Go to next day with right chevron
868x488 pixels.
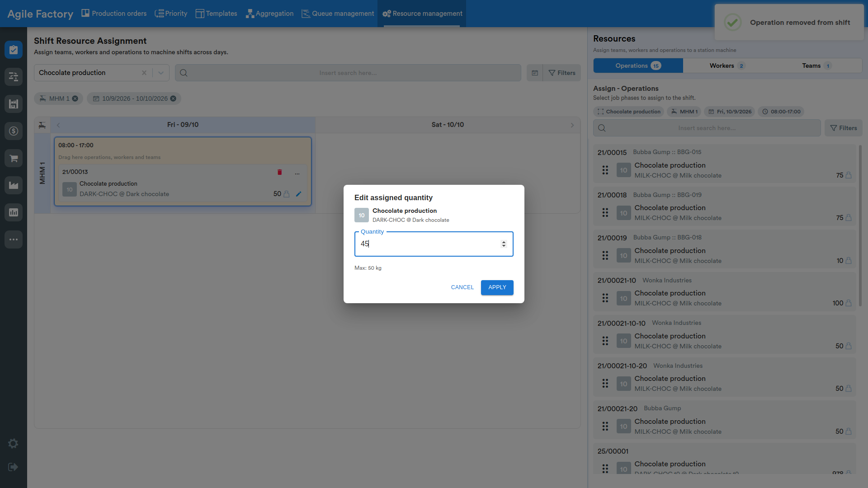[572, 125]
